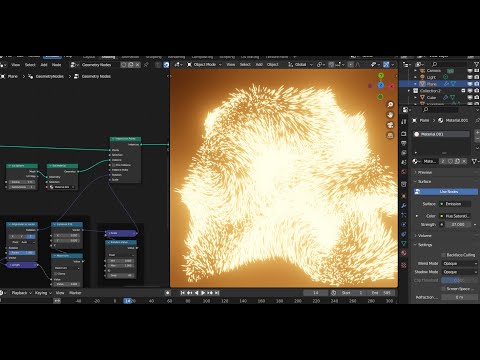
Task: Click the viewport zoom magnifier gizmo
Action: (x=390, y=105)
